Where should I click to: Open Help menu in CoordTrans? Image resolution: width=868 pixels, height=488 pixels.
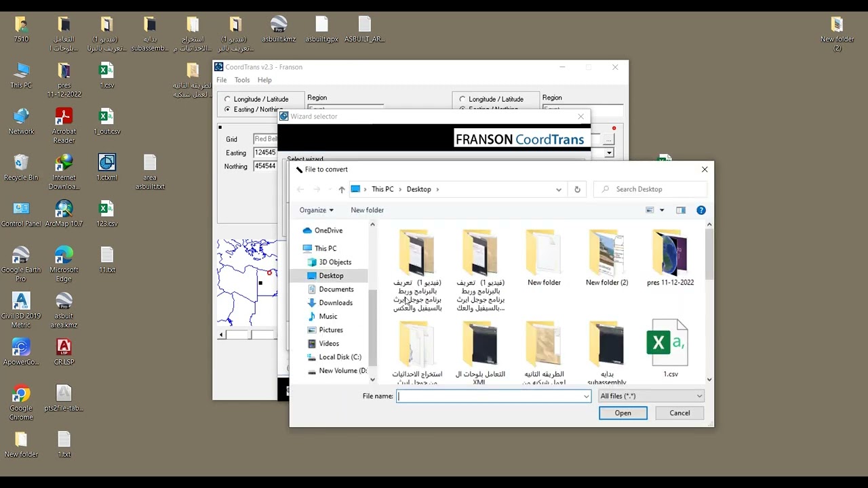tap(264, 80)
